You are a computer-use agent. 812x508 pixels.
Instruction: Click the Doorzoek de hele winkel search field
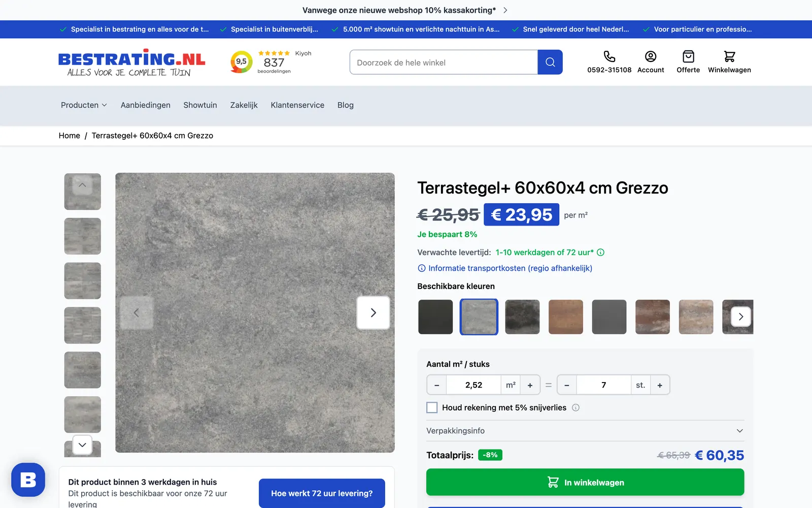click(444, 62)
